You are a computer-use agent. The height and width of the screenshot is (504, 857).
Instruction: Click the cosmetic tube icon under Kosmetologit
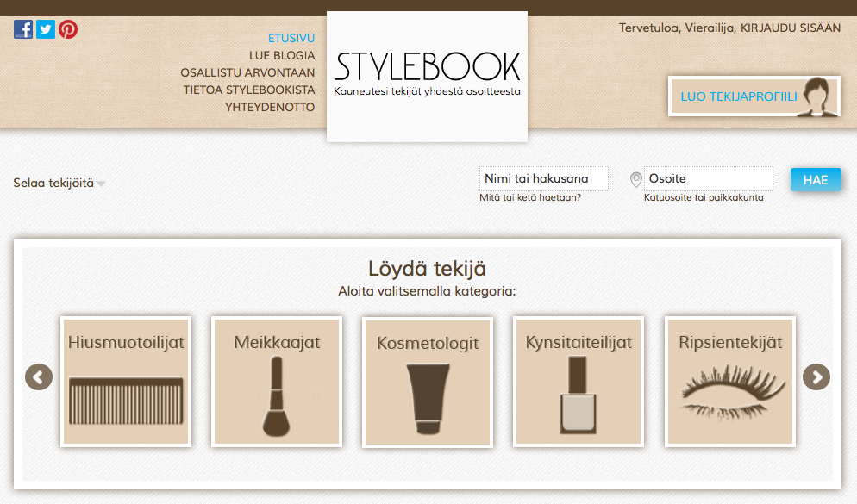click(428, 398)
